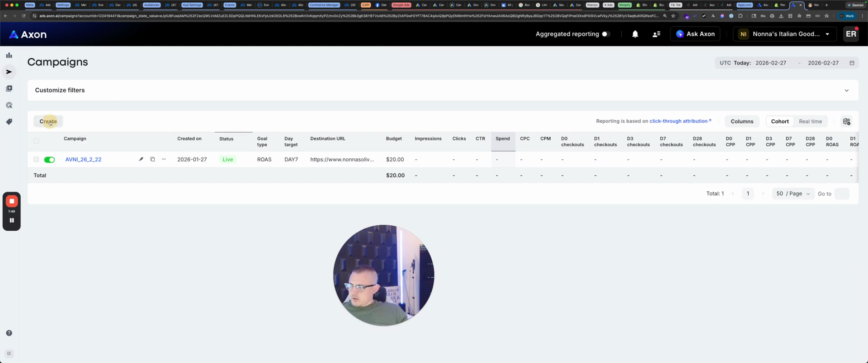Click the Create button

[x=48, y=121]
